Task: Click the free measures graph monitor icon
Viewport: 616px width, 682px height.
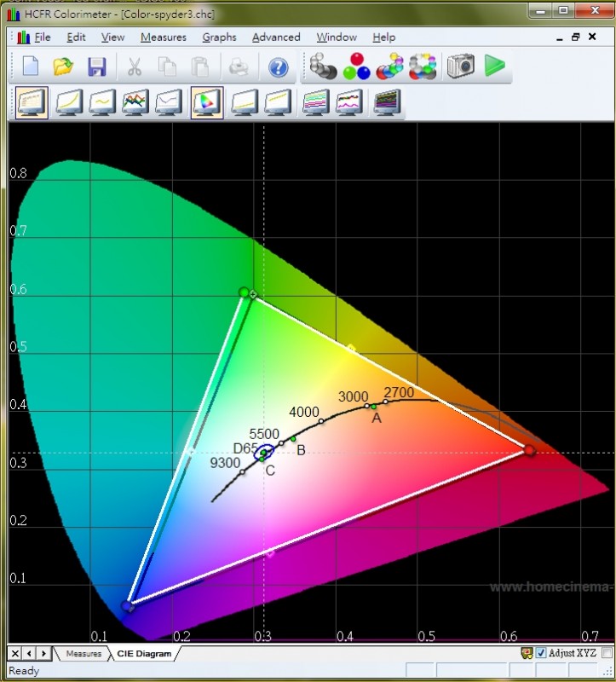Action: [387, 102]
